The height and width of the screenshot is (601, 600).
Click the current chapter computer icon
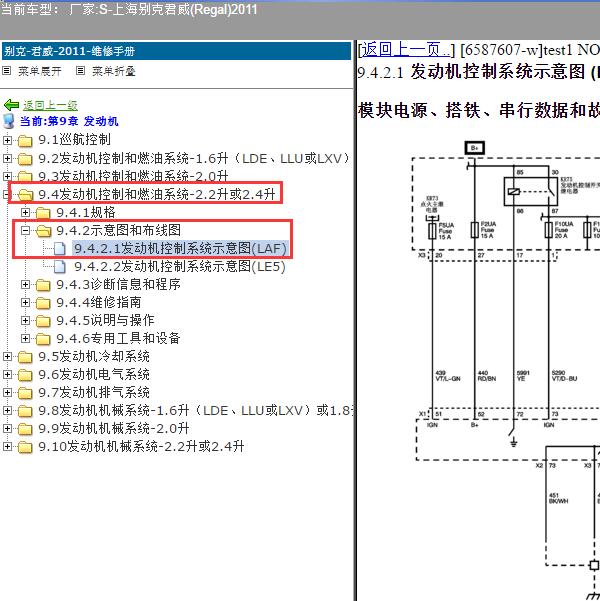click(8, 121)
